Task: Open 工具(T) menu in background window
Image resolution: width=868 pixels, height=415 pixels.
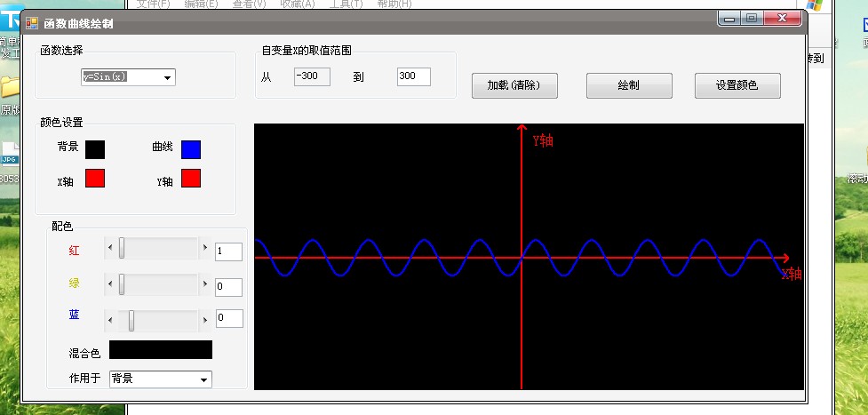Action: [346, 4]
